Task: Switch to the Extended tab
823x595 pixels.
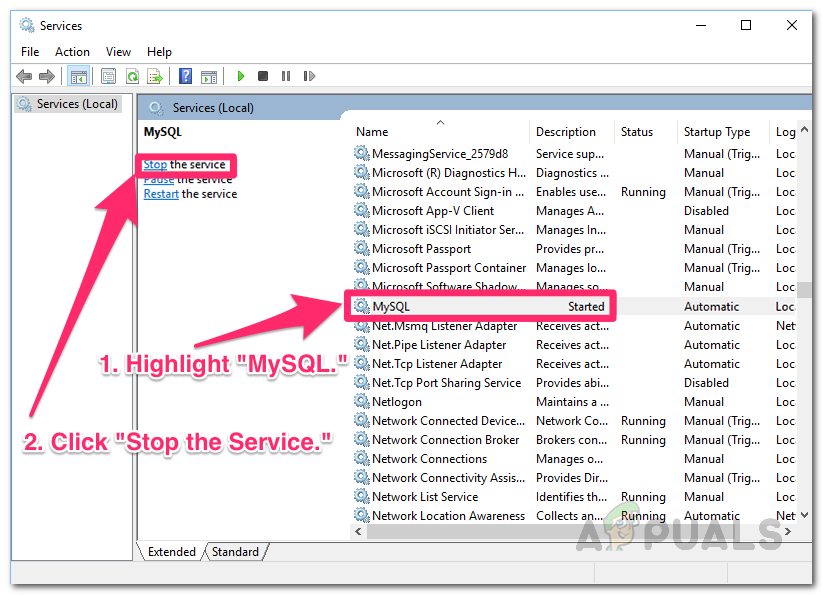Action: [172, 552]
